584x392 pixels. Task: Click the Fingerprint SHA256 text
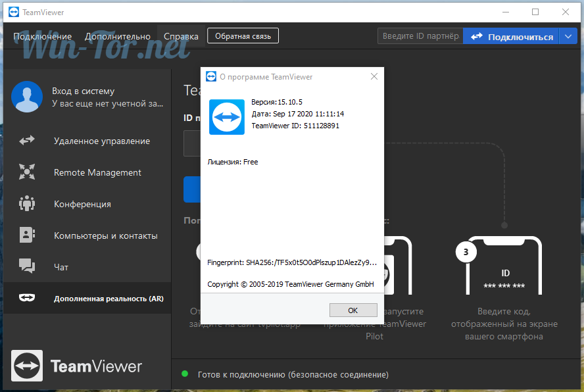coord(292,262)
